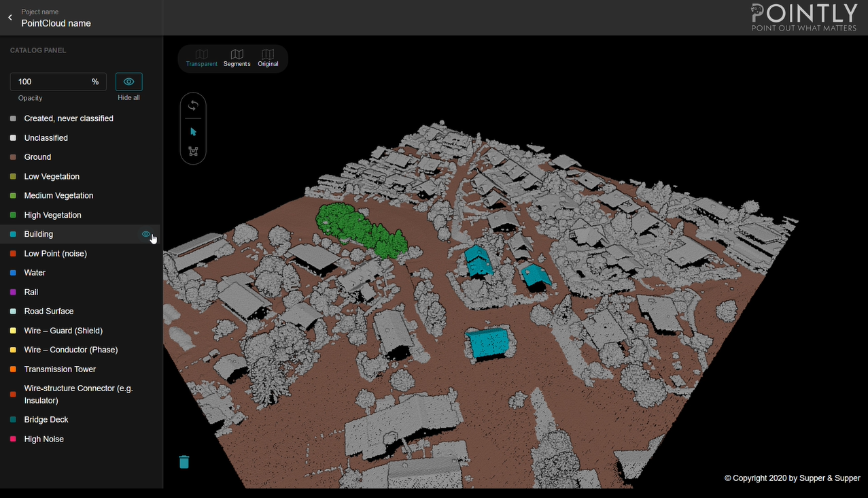Select Wire-structure Connector class entry
The image size is (868, 498).
[78, 395]
